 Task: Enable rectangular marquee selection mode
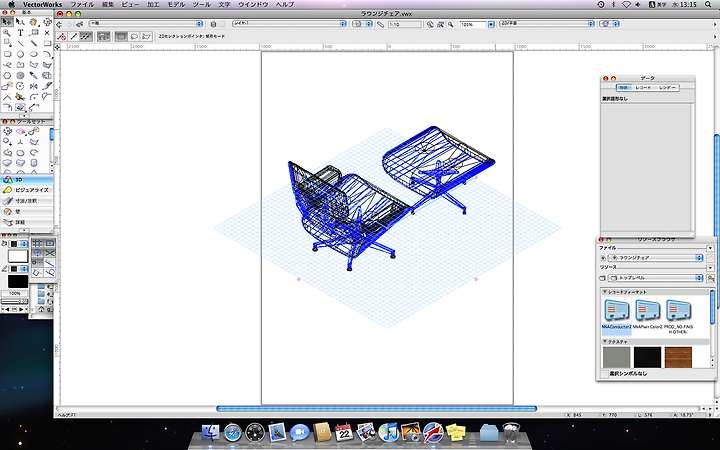coord(121,37)
